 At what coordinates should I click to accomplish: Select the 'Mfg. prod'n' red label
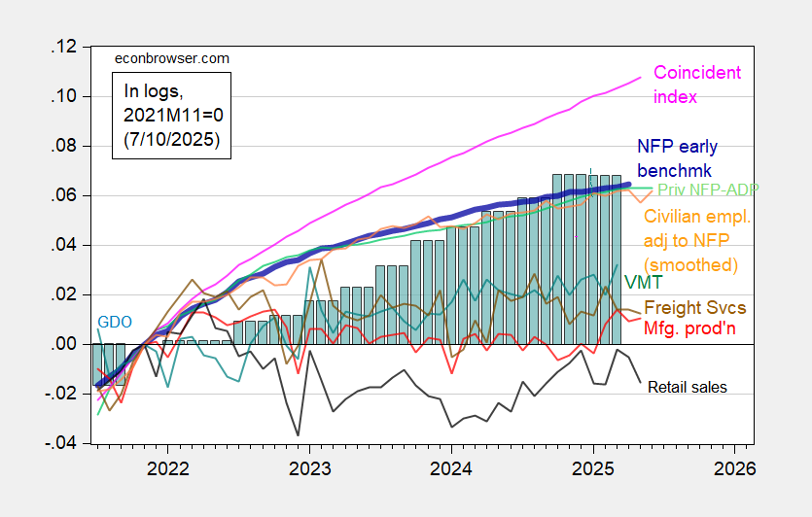pyautogui.click(x=690, y=330)
